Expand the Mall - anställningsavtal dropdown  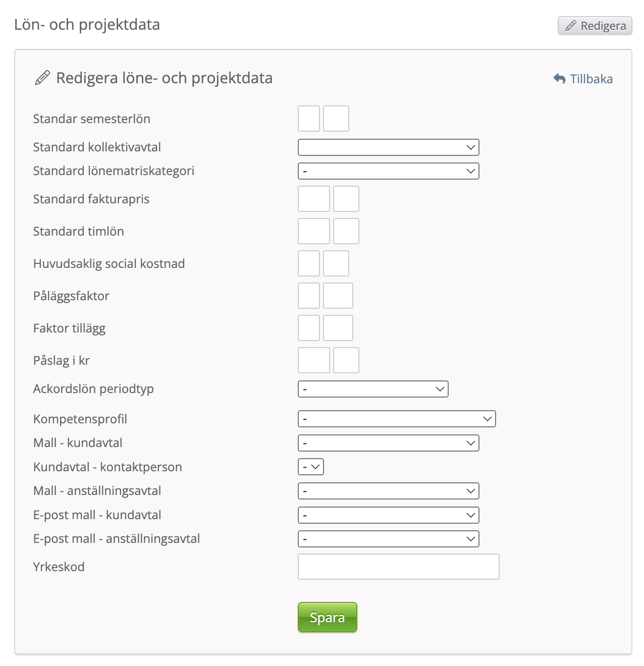388,491
